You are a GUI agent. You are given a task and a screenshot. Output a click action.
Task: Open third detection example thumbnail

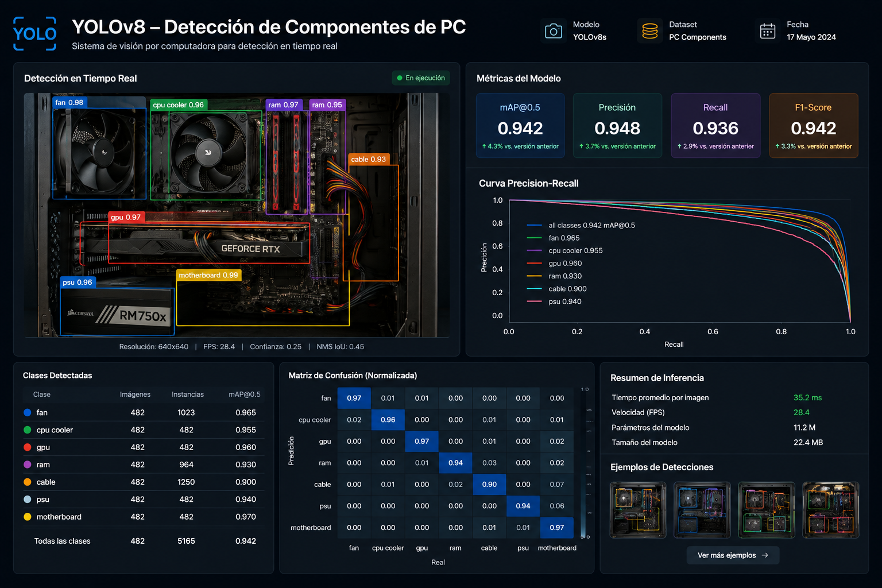[767, 510]
